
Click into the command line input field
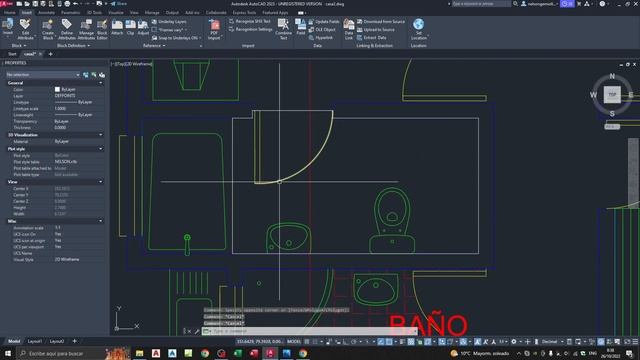pyautogui.click(x=310, y=331)
